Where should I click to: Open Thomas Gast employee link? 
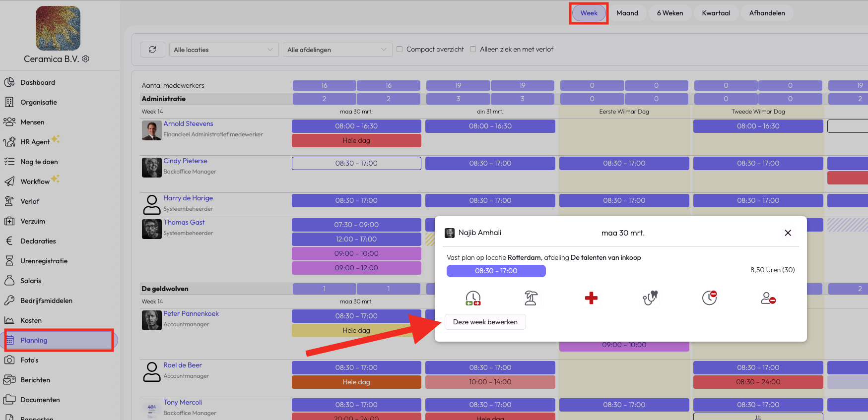click(x=184, y=223)
